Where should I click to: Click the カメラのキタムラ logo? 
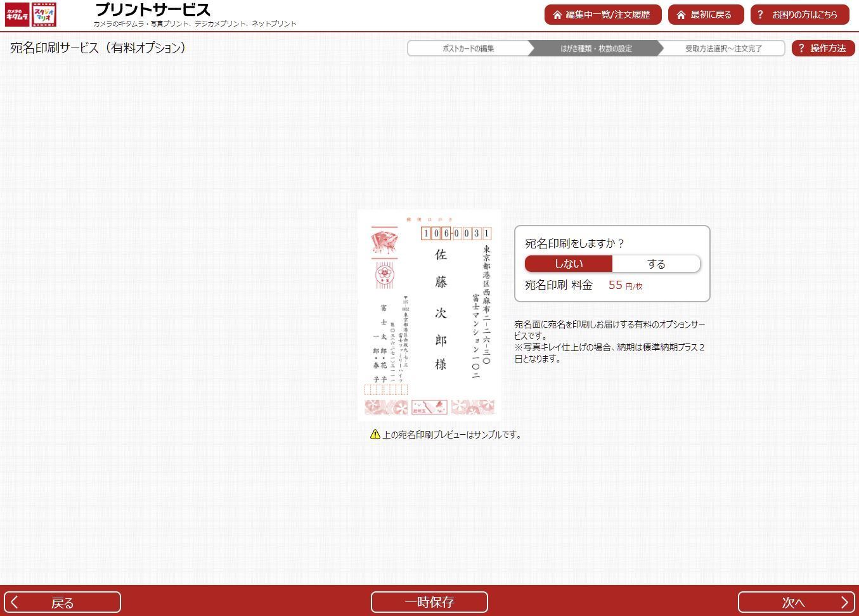pos(17,15)
